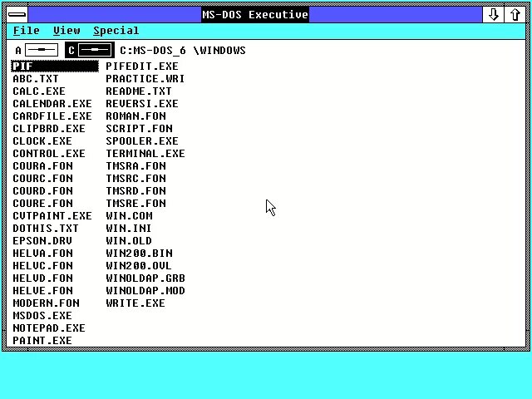Select MSDOS.EXE file
The image size is (532, 399).
(42, 316)
